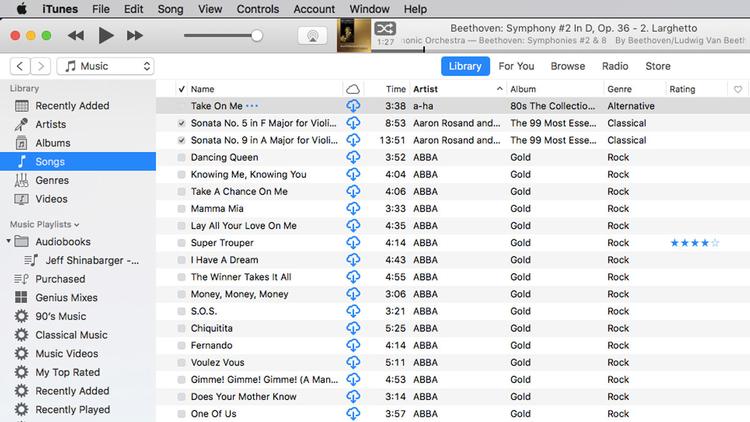Click the Play button

click(106, 35)
